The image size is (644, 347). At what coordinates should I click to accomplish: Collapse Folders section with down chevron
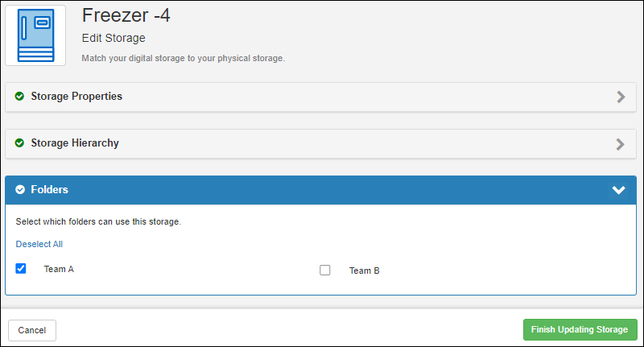(618, 190)
